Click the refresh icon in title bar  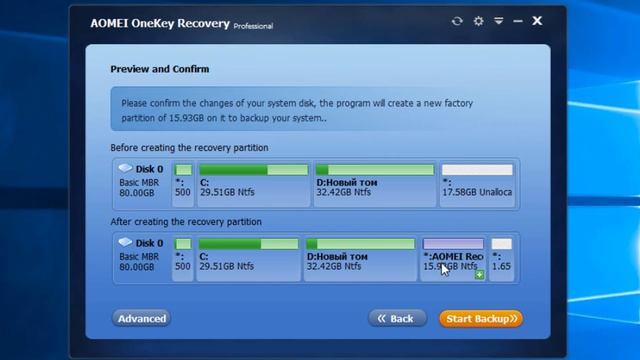[x=457, y=21]
